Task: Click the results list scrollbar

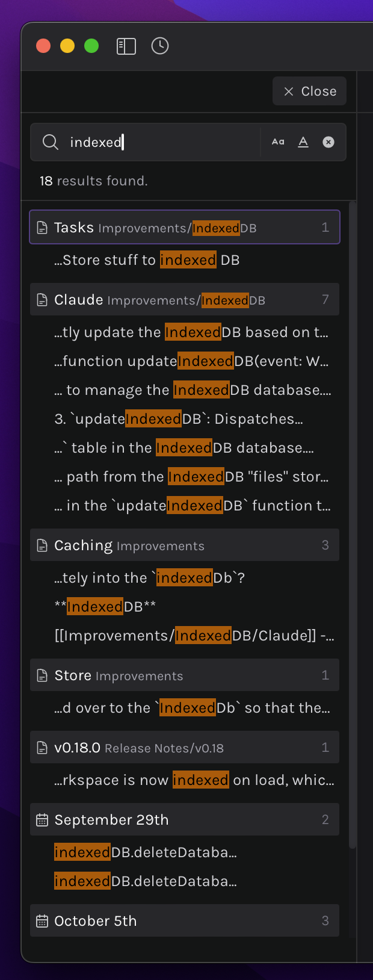Action: [x=353, y=524]
